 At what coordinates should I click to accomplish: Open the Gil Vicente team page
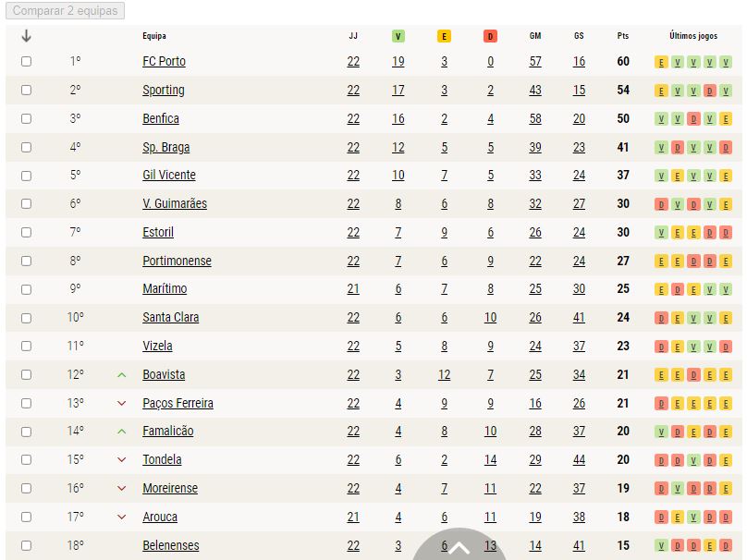pos(169,176)
